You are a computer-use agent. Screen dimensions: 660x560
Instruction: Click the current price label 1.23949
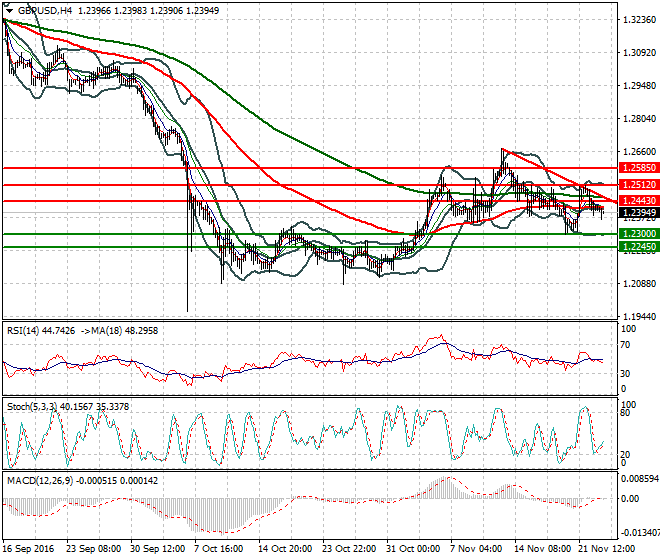639,213
